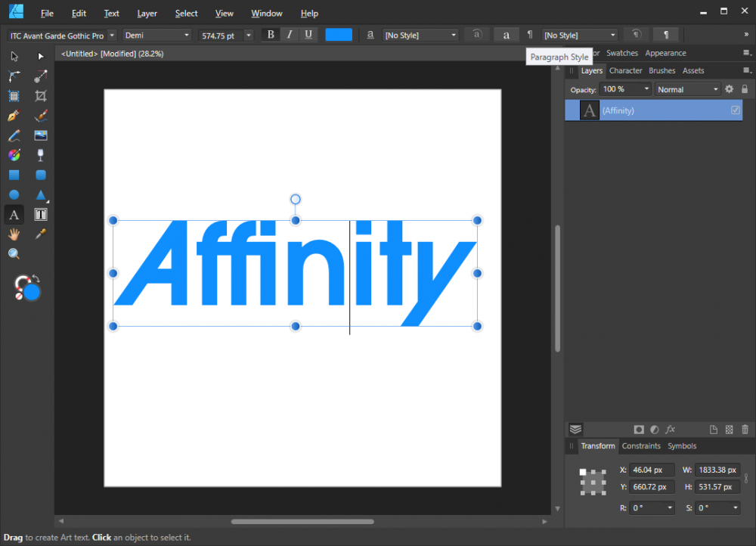Uncheck visibility of the Affinity layer
The width and height of the screenshot is (756, 546).
735,110
